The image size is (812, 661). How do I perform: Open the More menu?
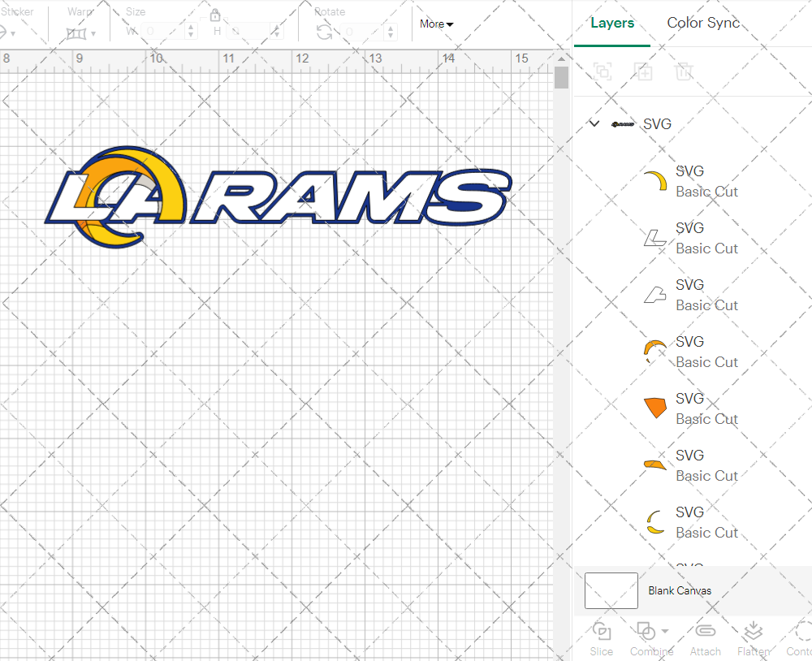point(436,24)
